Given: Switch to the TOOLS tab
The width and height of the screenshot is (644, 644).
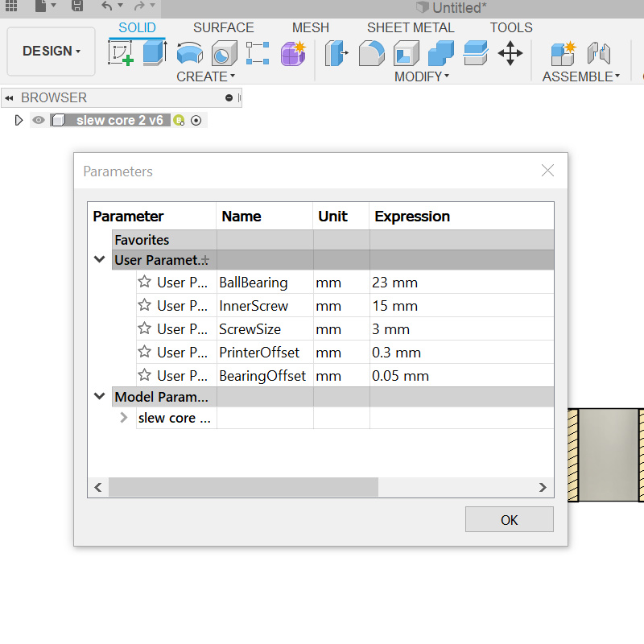Looking at the screenshot, I should [511, 27].
